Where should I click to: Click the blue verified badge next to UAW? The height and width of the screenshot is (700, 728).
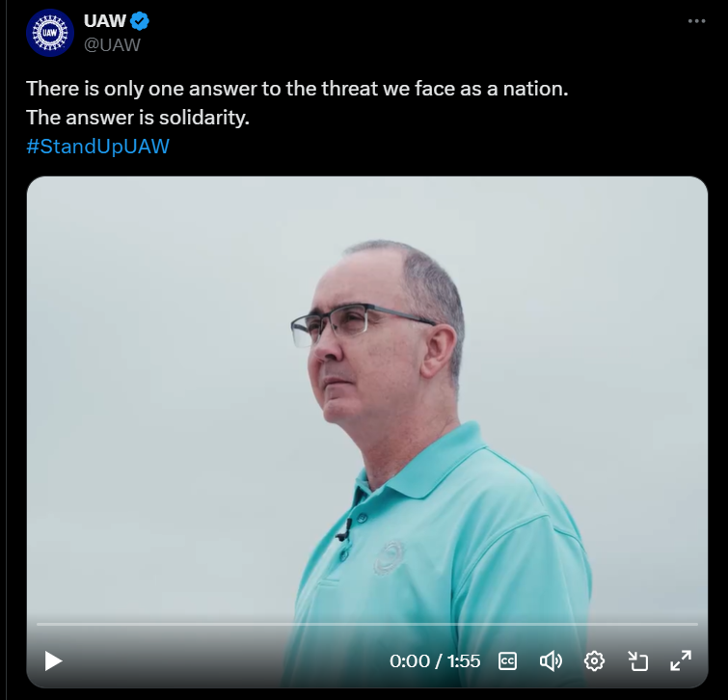click(140, 21)
